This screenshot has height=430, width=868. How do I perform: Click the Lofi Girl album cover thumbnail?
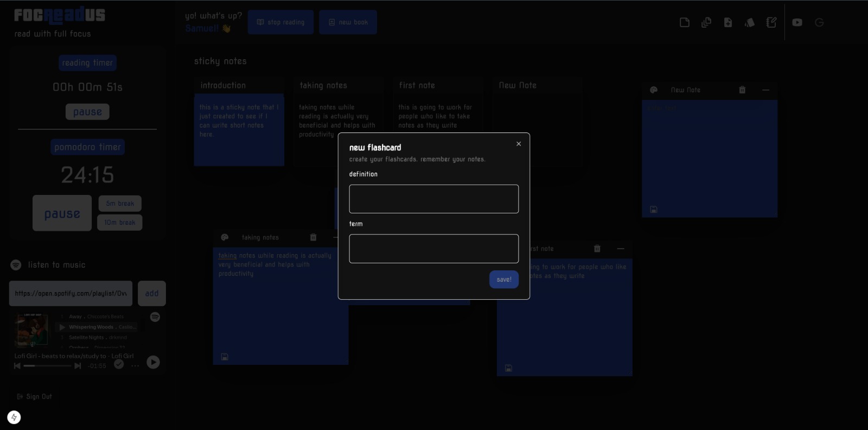31,330
